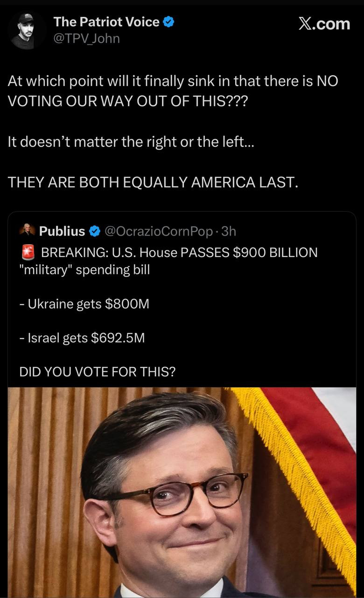Click THEY ARE BOTH EQUALLY AMERICA LAST text

[x=153, y=182]
